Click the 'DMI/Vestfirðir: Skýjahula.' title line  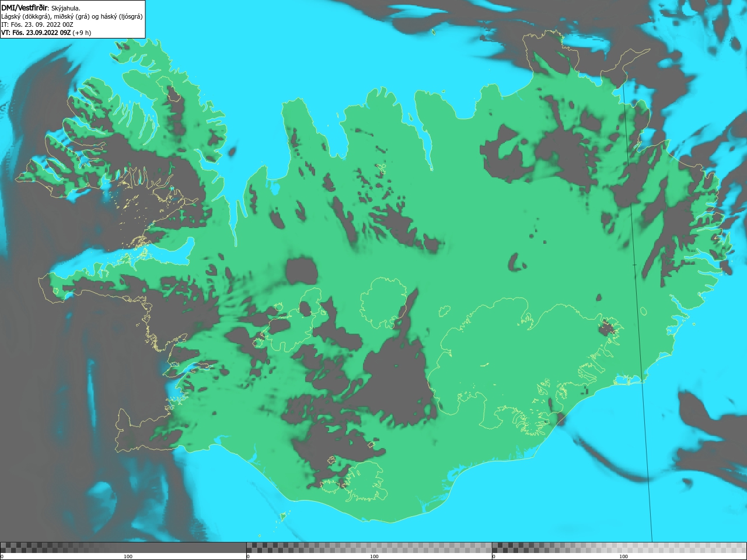coord(41,8)
